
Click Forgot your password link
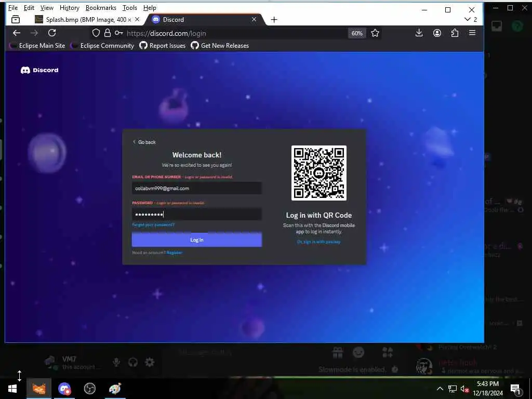153,224
